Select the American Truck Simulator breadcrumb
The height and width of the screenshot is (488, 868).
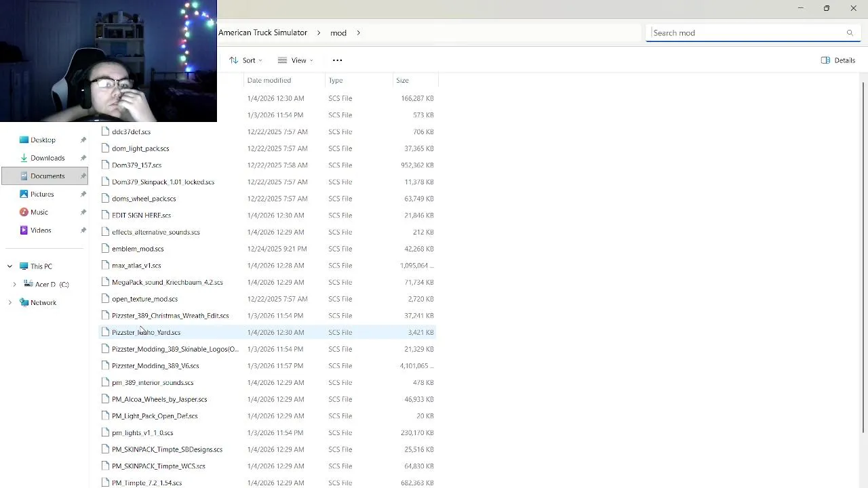click(262, 33)
